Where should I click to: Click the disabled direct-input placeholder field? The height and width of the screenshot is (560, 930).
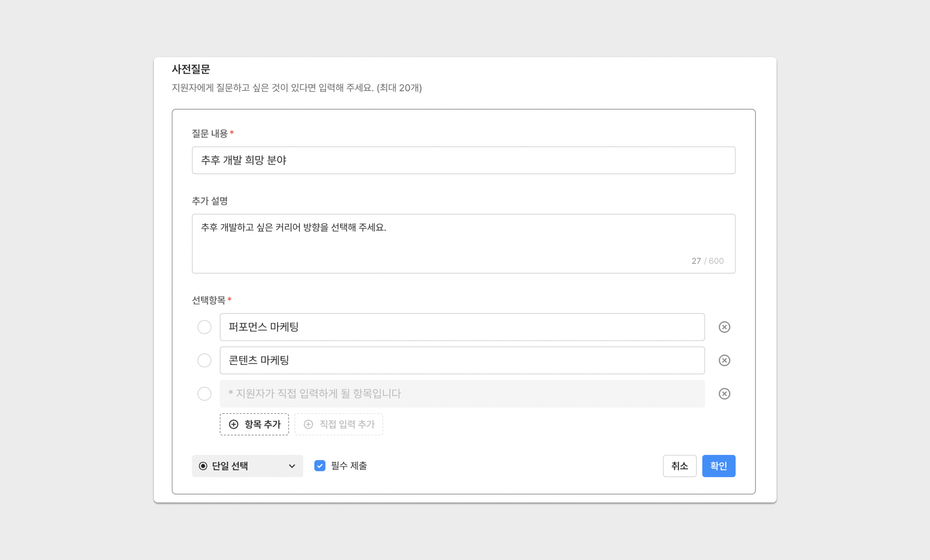click(x=462, y=393)
